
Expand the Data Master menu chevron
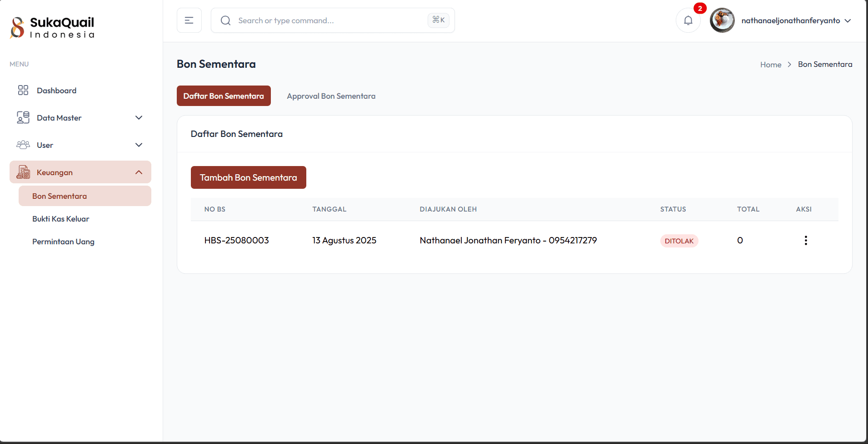pos(139,117)
